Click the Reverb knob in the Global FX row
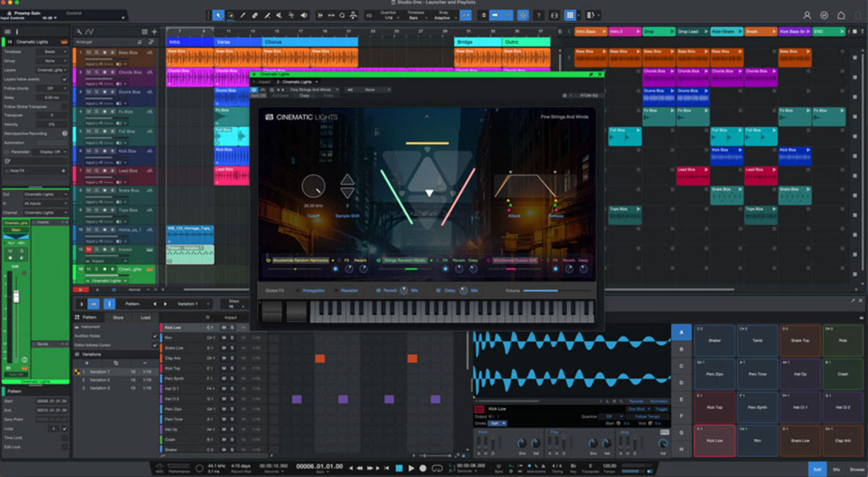 pos(403,290)
